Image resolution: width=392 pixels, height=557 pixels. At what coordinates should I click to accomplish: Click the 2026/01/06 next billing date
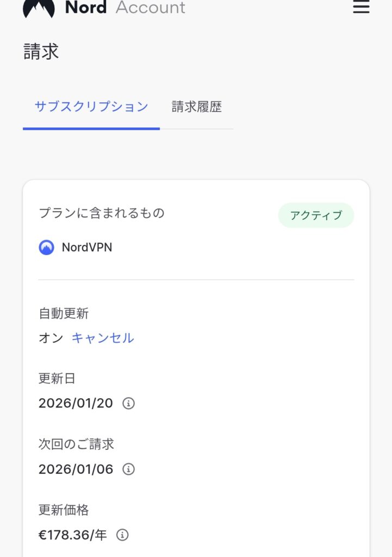click(x=76, y=469)
